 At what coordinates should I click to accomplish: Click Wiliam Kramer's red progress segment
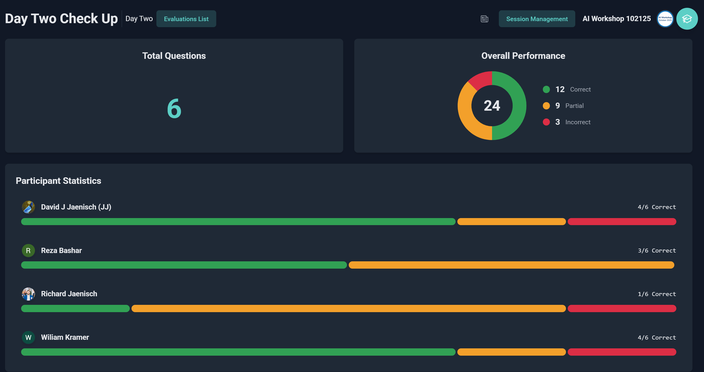[x=622, y=352]
